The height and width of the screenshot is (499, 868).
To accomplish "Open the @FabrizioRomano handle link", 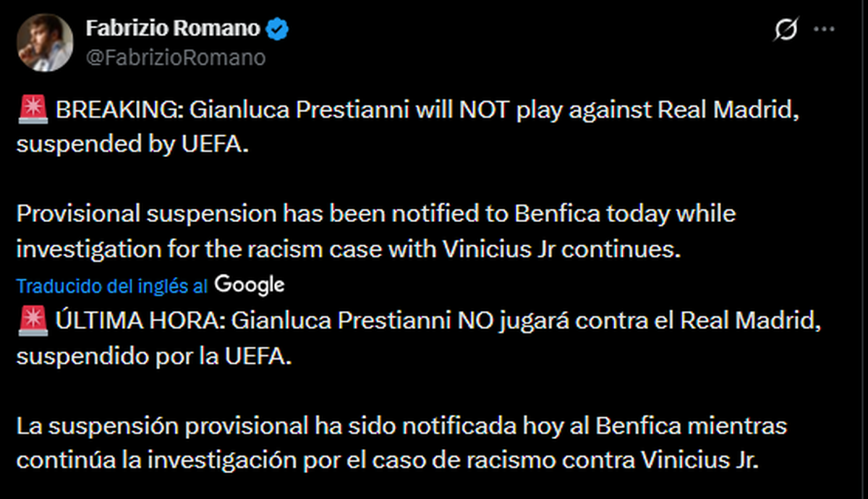I will click(x=176, y=57).
